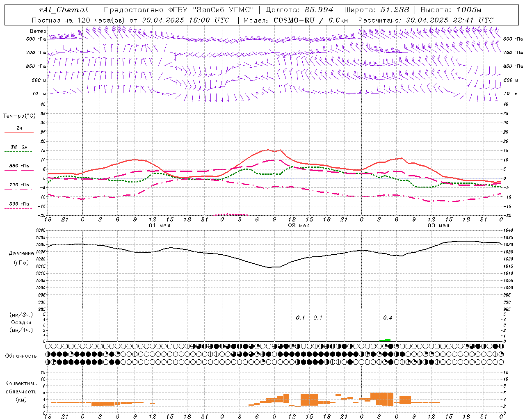Click the '(гПа)' pressure unit label
Viewport: 525px width, 420px height.
(21, 263)
